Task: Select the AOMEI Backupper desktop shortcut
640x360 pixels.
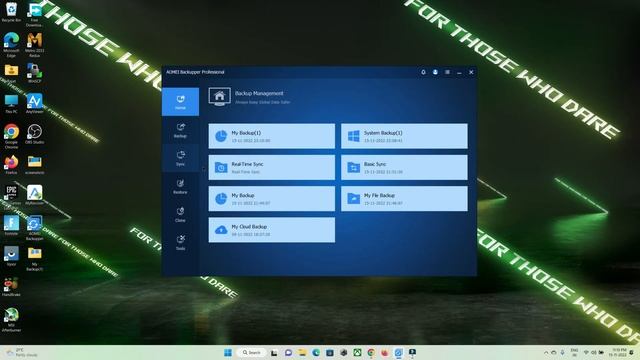Action: 35,228
